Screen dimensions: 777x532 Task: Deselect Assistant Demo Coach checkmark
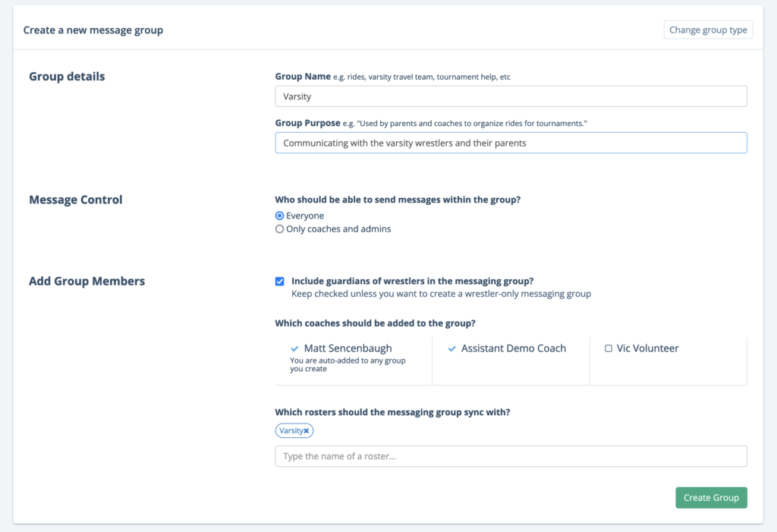452,348
